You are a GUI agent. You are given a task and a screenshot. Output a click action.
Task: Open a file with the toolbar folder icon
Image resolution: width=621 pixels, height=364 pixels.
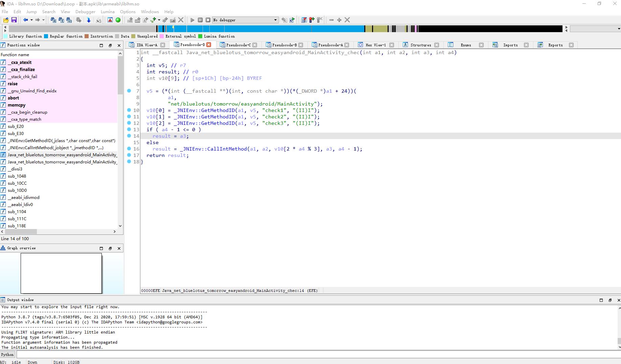pyautogui.click(x=6, y=20)
